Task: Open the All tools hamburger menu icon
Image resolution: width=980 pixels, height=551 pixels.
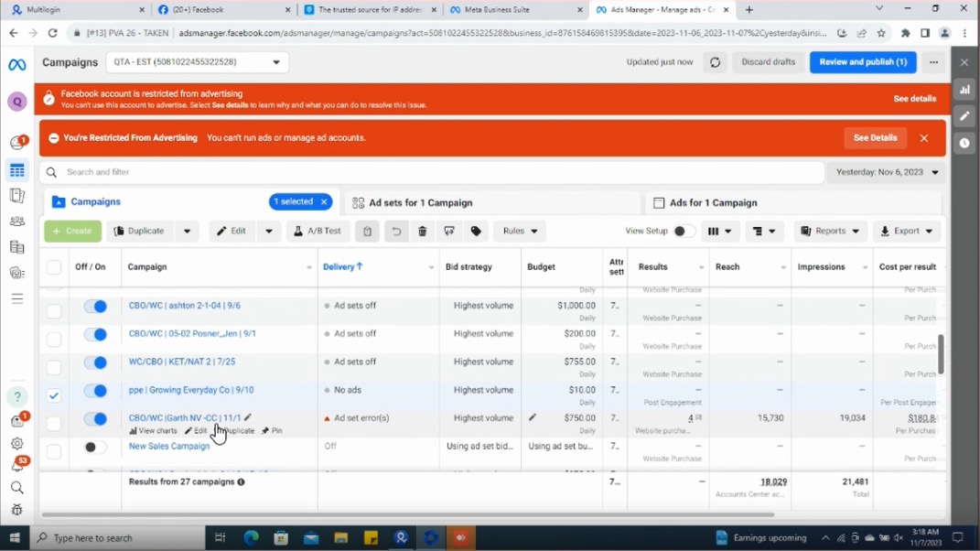Action: click(16, 298)
